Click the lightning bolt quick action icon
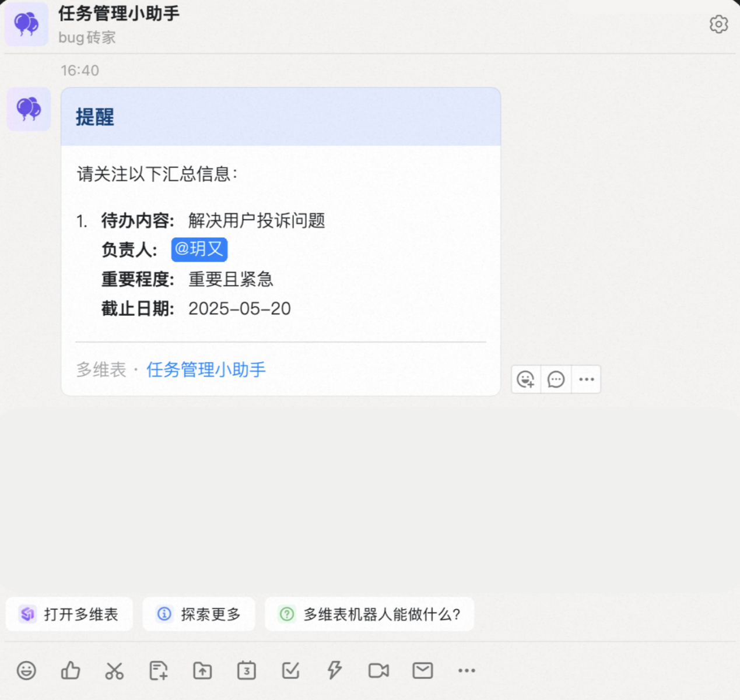The height and width of the screenshot is (700, 740). tap(334, 671)
